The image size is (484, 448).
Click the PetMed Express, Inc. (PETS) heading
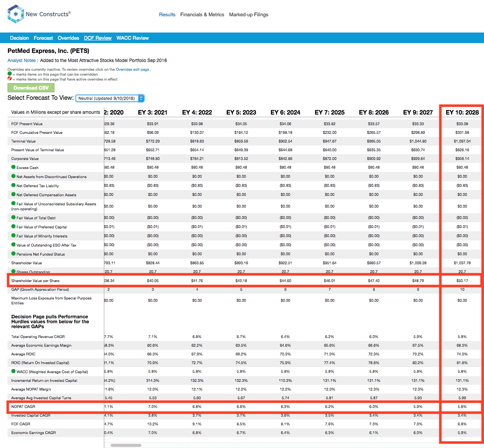[x=48, y=51]
